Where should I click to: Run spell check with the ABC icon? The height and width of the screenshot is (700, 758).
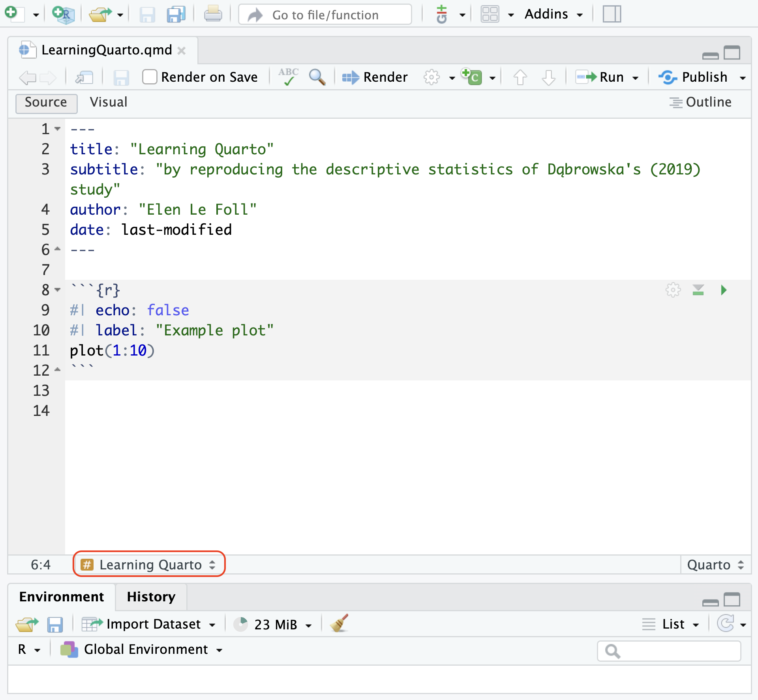click(288, 77)
